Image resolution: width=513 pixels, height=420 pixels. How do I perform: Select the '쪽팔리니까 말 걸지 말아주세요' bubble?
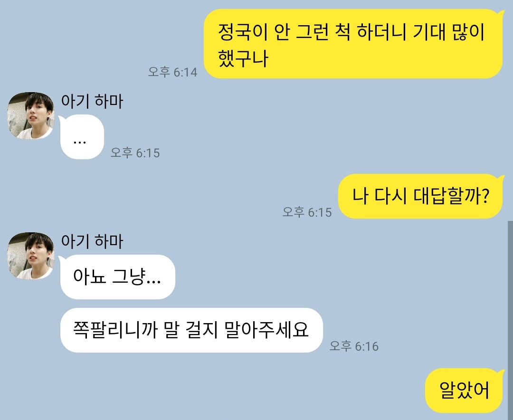point(191,330)
